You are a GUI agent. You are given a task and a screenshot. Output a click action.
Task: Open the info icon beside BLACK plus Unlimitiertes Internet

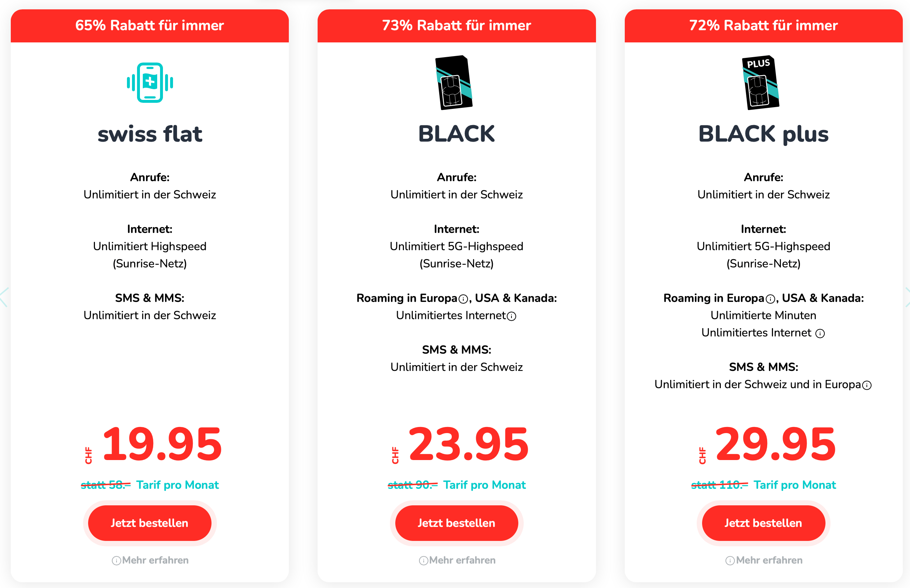[820, 334]
